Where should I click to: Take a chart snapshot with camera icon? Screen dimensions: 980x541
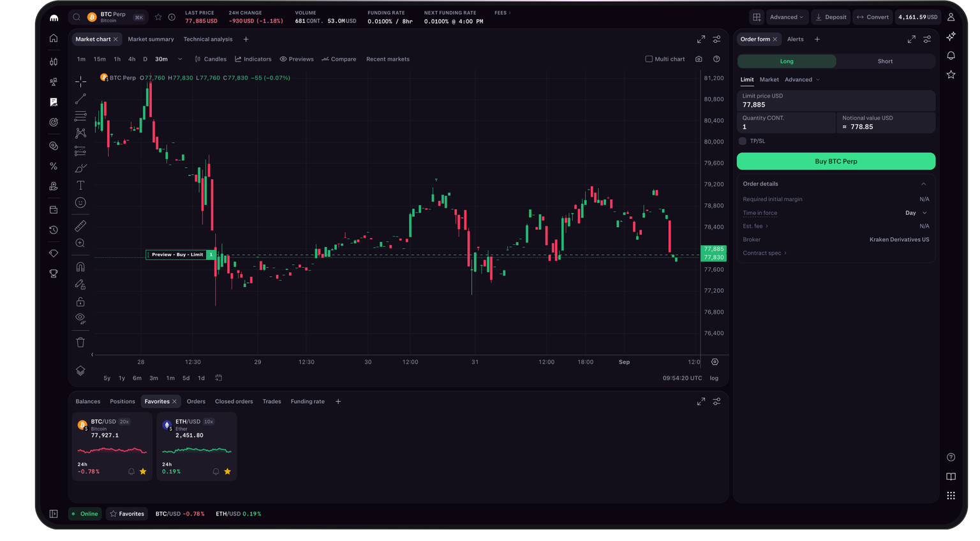[699, 59]
